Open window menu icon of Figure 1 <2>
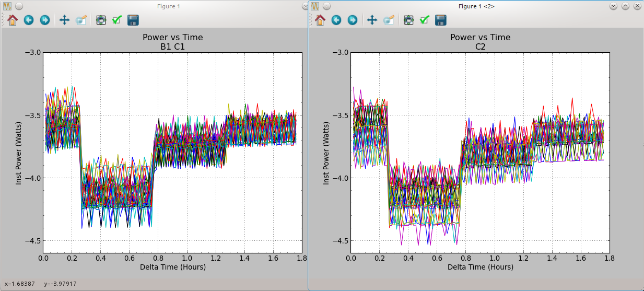Image resolution: width=644 pixels, height=291 pixels. (315, 6)
